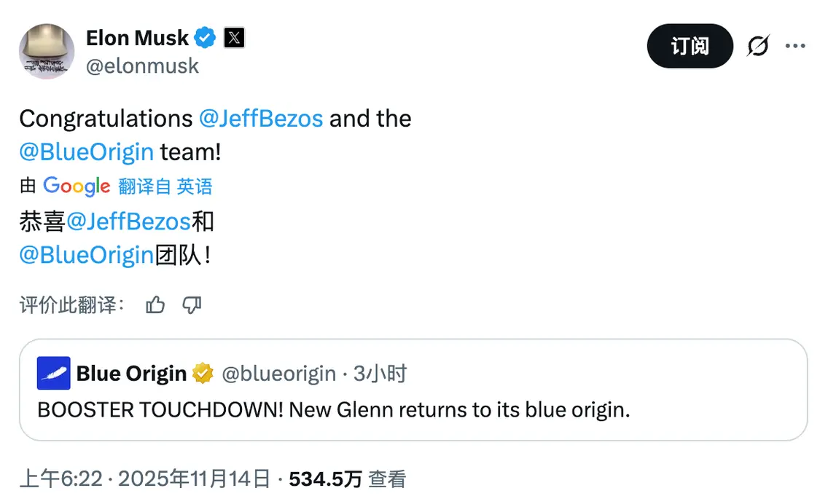Click Blue Origin's gold verified checkmark

click(203, 373)
